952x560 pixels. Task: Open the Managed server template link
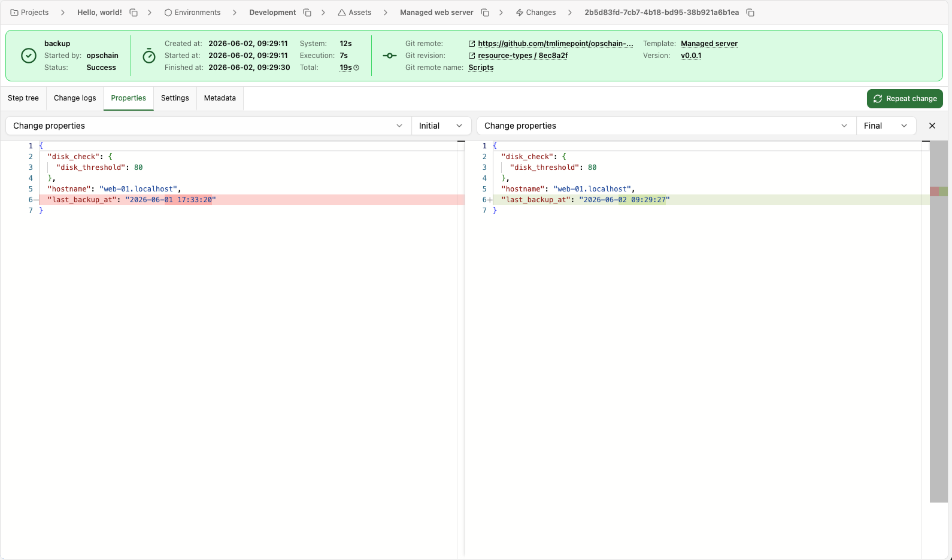709,44
